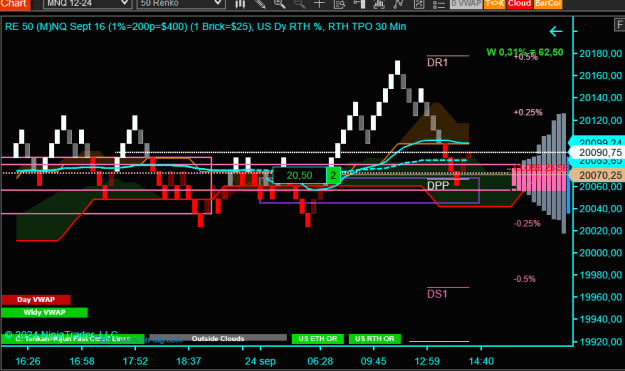Click the 20090,75 price marker
This screenshot has height=371, width=625.
pos(598,153)
